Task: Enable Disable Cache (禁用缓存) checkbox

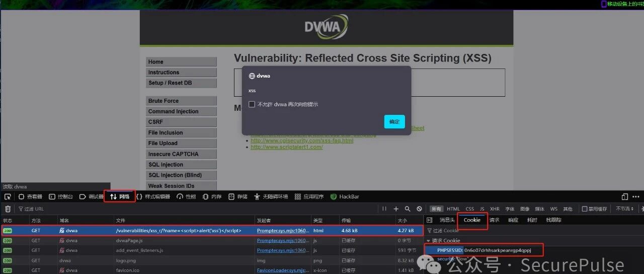Action: [x=585, y=209]
